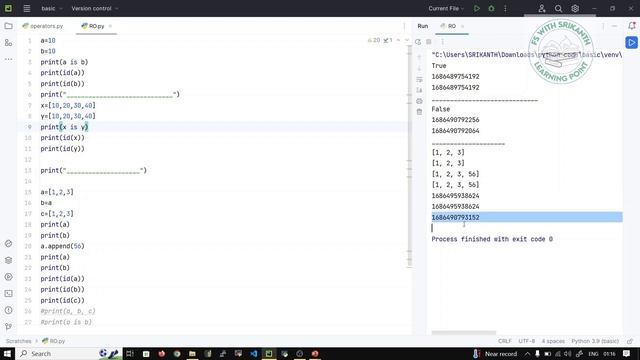The height and width of the screenshot is (360, 640).
Task: Open Task View on the taskbar
Action: point(130,353)
